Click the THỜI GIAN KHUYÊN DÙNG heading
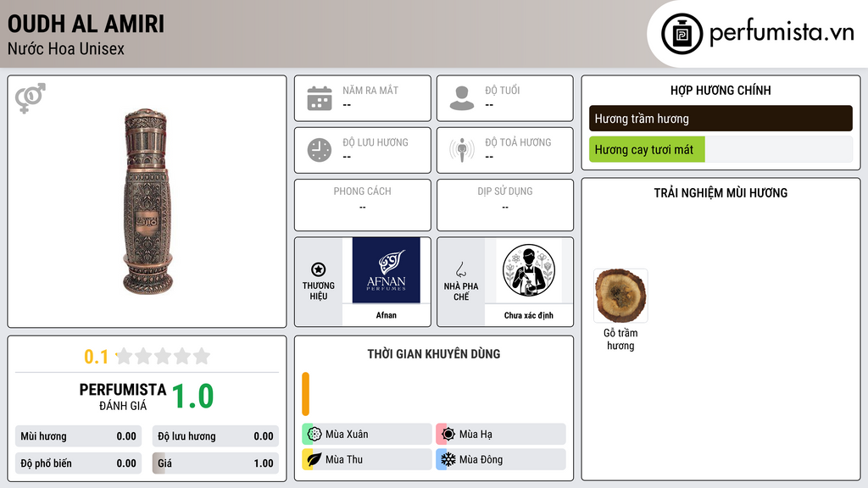This screenshot has height=488, width=868. click(433, 354)
